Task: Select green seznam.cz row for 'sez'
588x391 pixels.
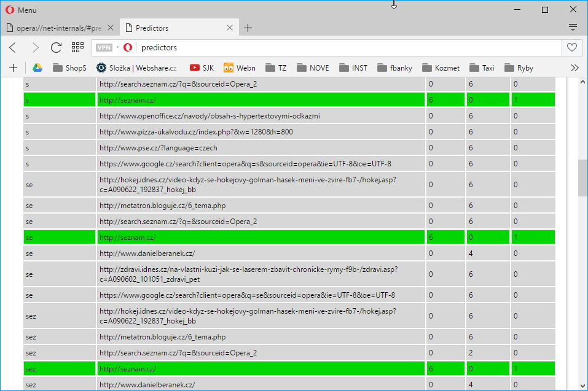Action: [289, 369]
